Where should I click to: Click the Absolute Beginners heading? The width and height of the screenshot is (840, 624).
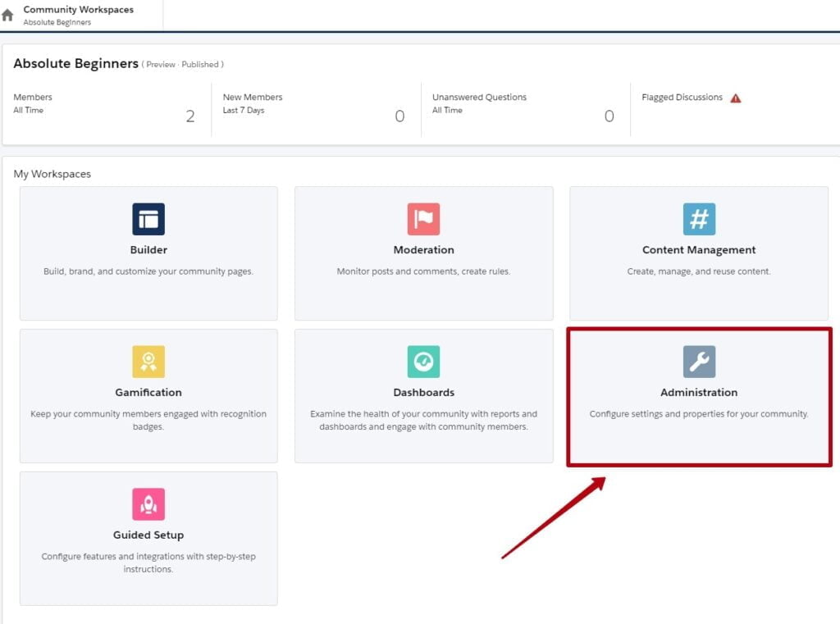pos(75,63)
